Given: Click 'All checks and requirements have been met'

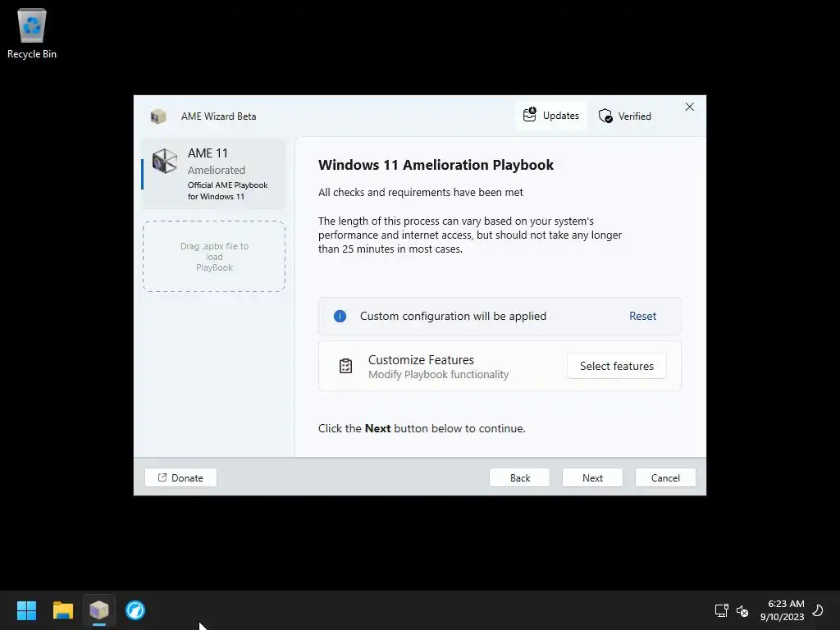Looking at the screenshot, I should pos(421,192).
